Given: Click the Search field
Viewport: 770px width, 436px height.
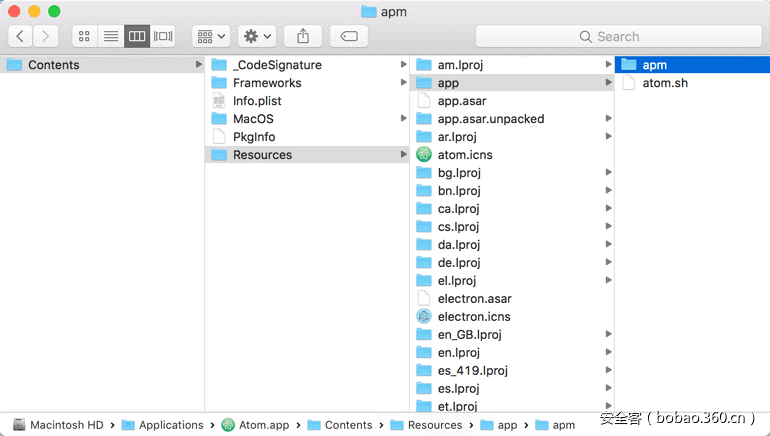Looking at the screenshot, I should point(618,36).
